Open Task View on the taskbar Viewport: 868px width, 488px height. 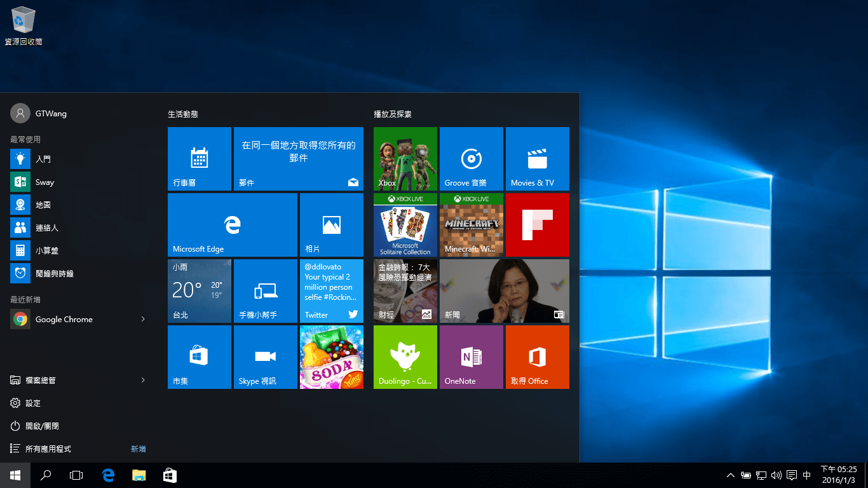(x=76, y=475)
